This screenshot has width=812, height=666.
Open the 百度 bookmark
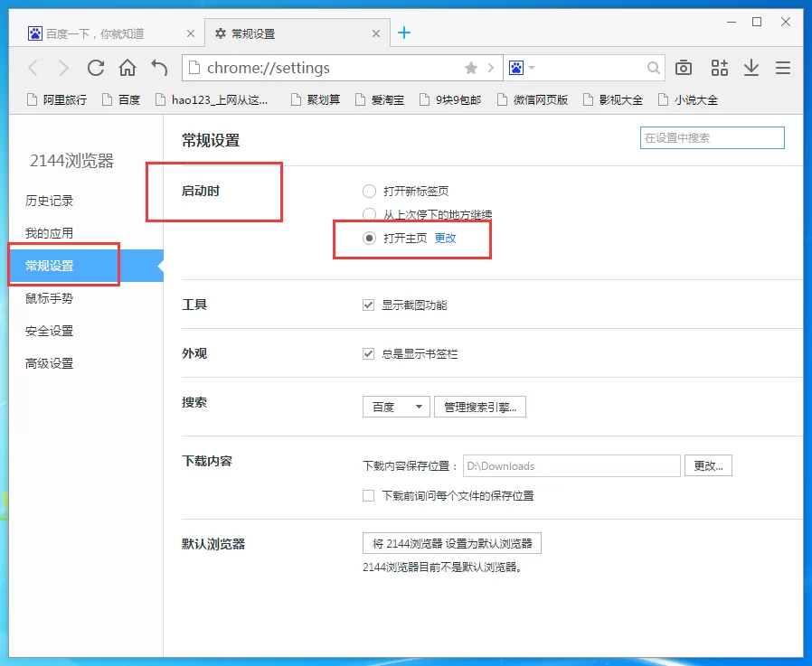click(x=121, y=99)
